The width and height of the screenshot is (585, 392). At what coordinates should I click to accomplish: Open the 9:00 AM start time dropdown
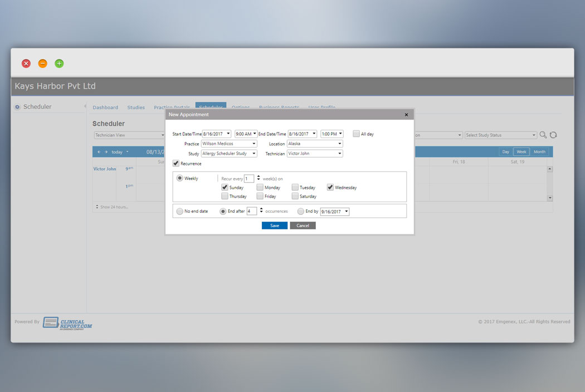coord(255,134)
